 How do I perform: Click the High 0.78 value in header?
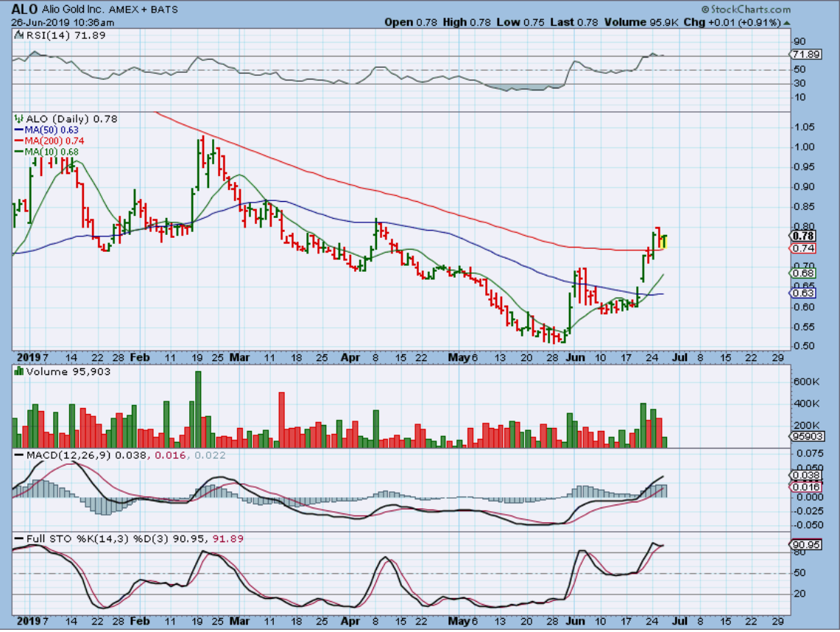(467, 23)
